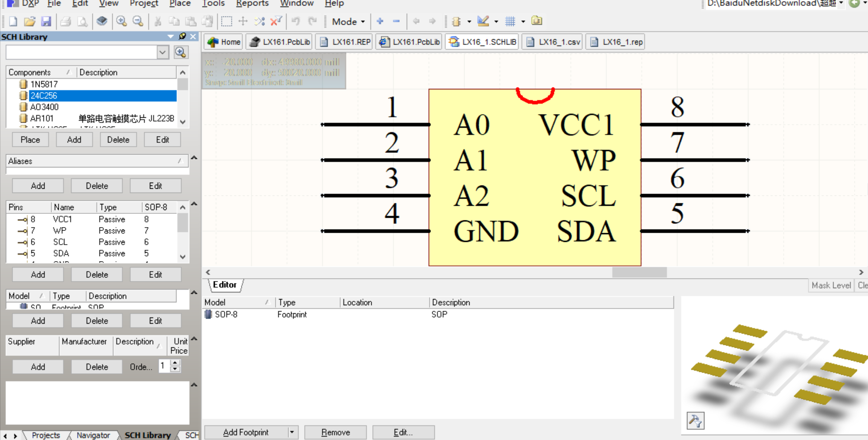Save the active library document
868x440 pixels.
(46, 21)
